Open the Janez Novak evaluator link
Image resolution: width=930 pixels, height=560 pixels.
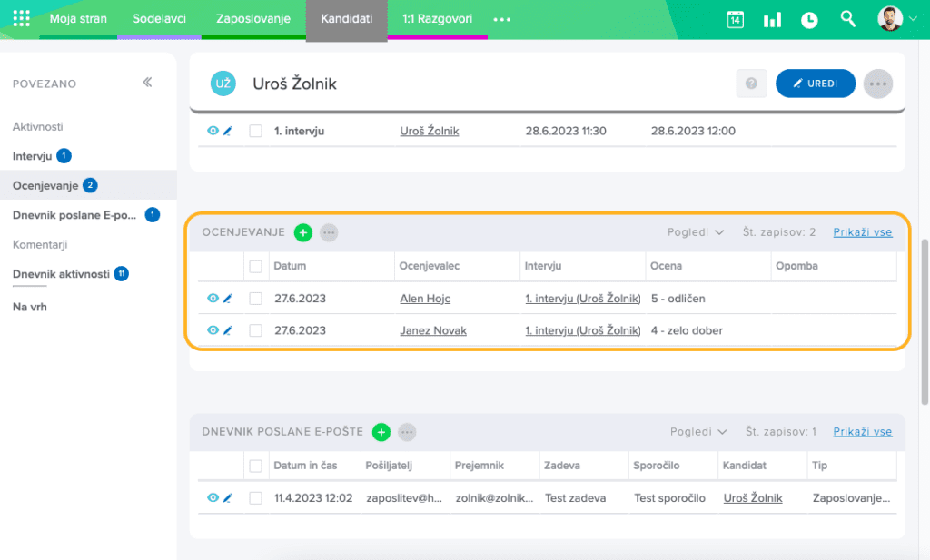(433, 330)
